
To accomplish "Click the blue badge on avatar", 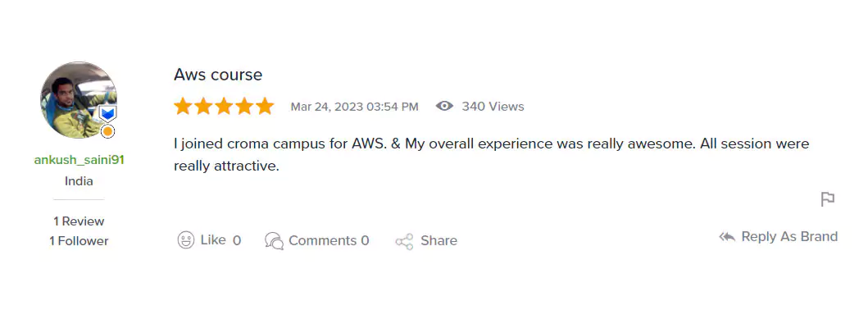I will coord(107,114).
